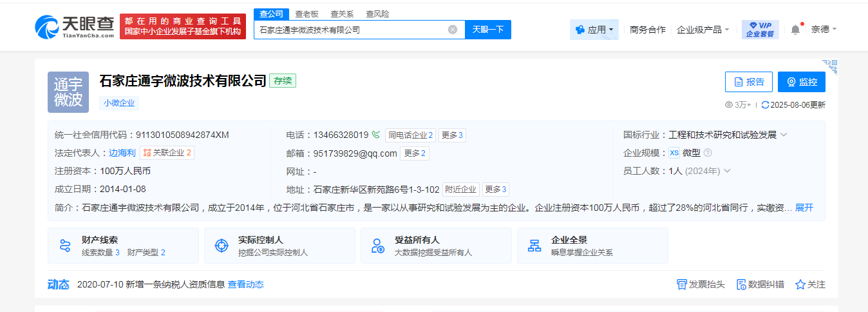The height and width of the screenshot is (312, 868).
Task: Click the 财产类型 2 count
Action: (146, 253)
